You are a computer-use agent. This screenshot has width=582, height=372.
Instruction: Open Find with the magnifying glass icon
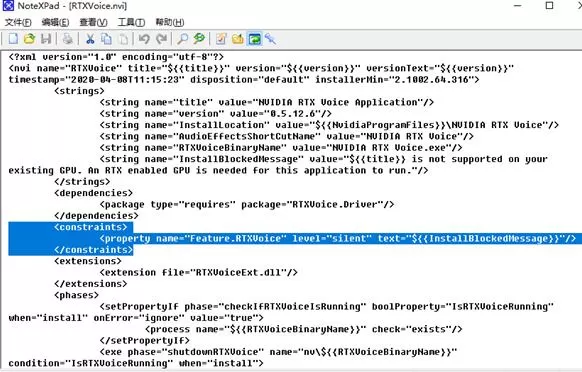182,39
